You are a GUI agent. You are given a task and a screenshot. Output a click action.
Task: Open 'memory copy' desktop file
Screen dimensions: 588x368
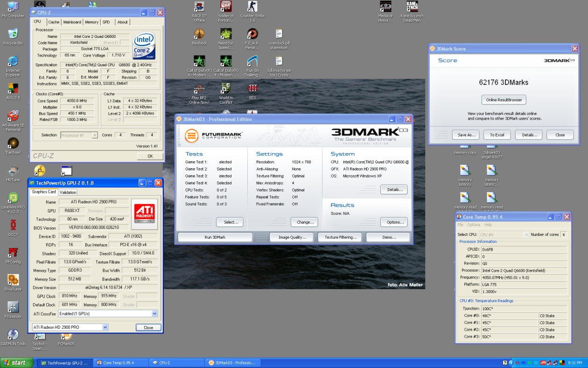(x=465, y=150)
